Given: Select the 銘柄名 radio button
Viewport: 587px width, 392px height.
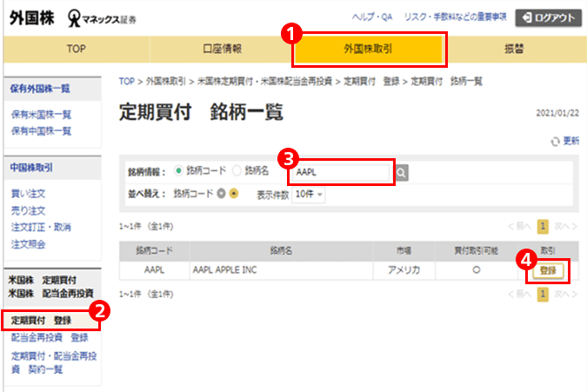Looking at the screenshot, I should (237, 171).
